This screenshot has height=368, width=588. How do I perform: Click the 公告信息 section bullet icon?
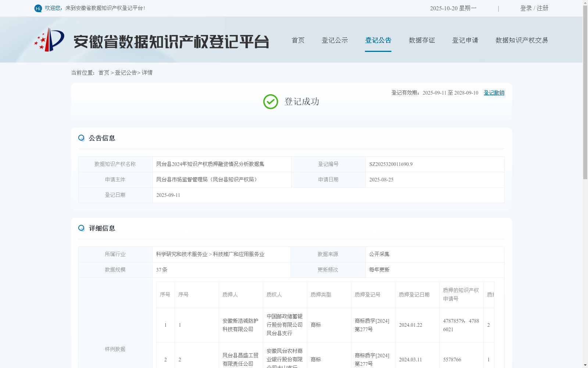81,138
